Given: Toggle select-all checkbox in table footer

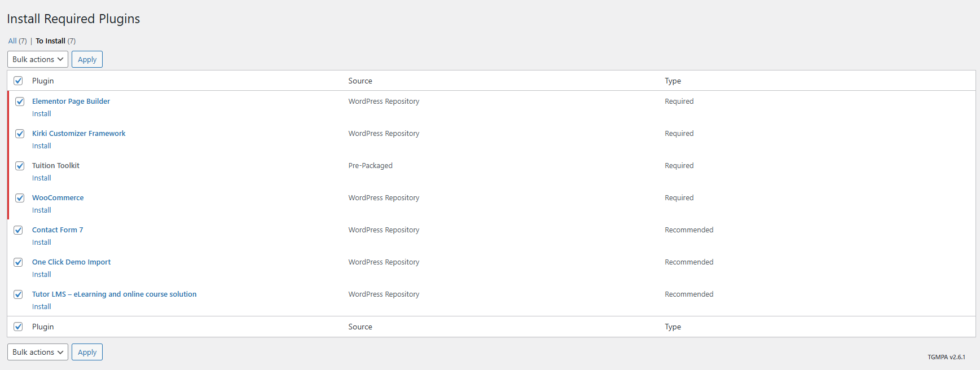Looking at the screenshot, I should click(19, 327).
